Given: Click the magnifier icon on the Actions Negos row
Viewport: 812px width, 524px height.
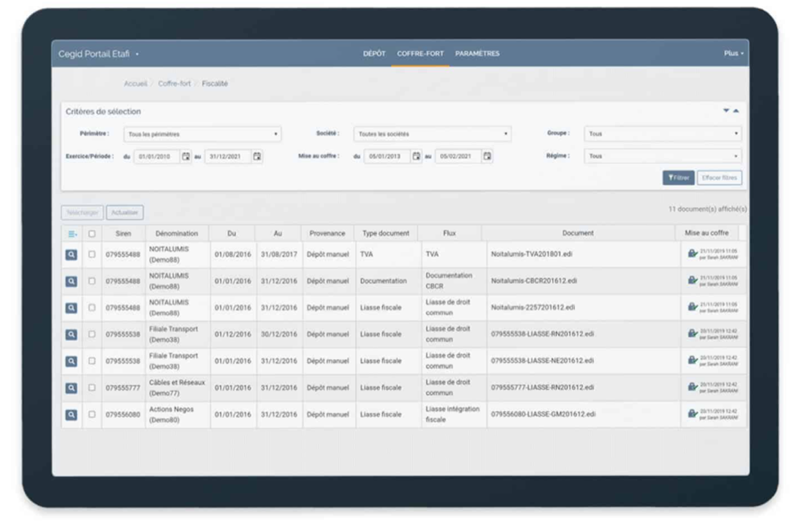Looking at the screenshot, I should (x=71, y=414).
